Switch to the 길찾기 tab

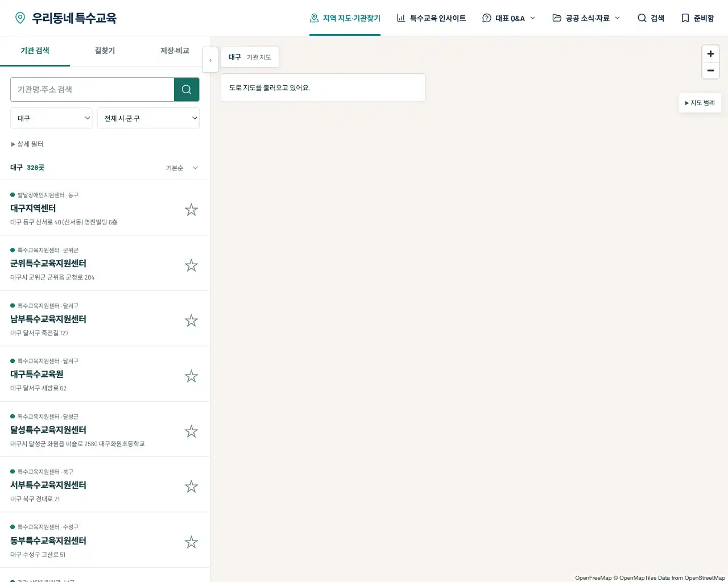105,51
